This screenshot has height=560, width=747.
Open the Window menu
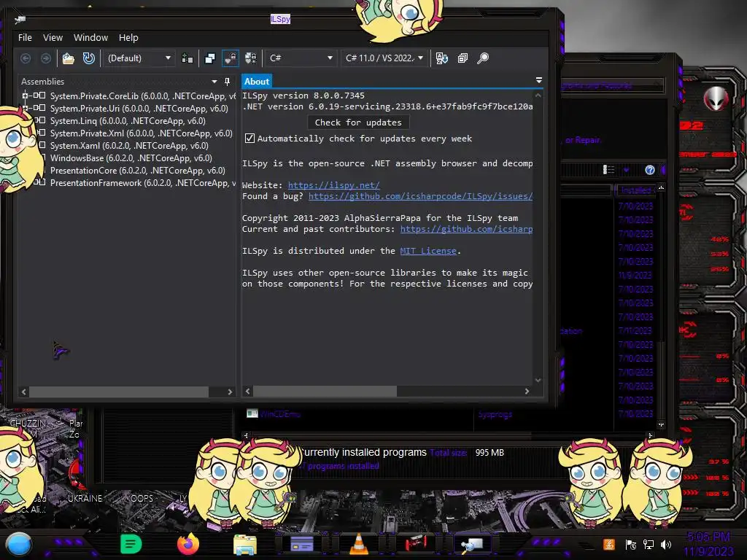point(90,38)
